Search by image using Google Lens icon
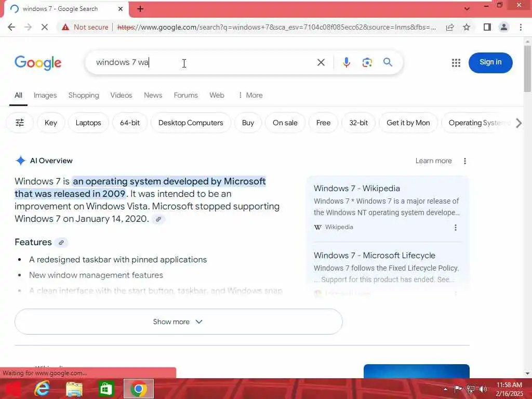The height and width of the screenshot is (399, 532). (367, 62)
